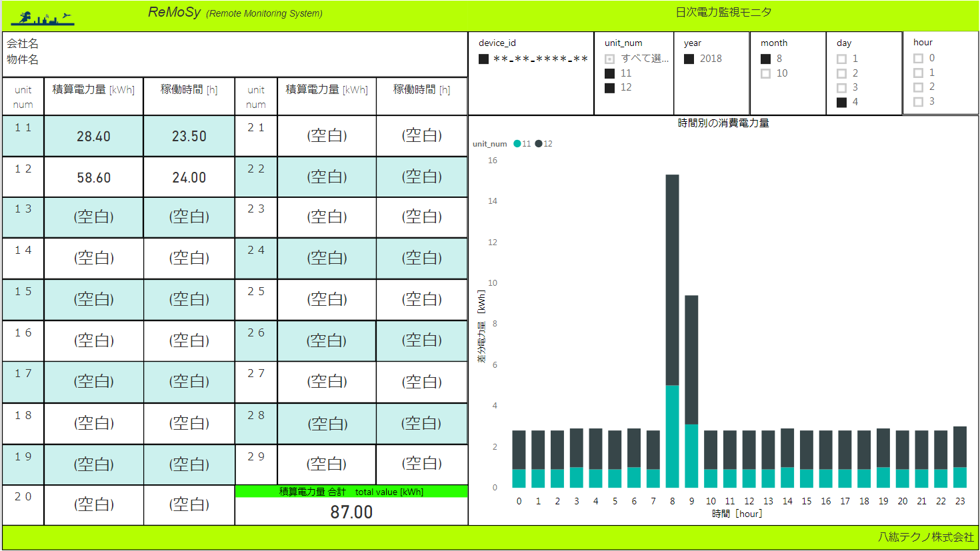Toggle the unit_num 12 checkbox
The image size is (980, 551).
tap(609, 88)
